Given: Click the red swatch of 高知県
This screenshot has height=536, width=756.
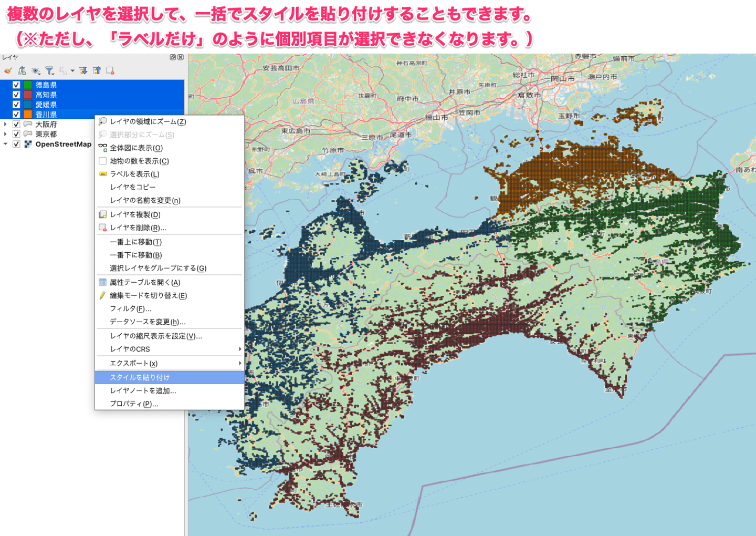Looking at the screenshot, I should [x=28, y=95].
